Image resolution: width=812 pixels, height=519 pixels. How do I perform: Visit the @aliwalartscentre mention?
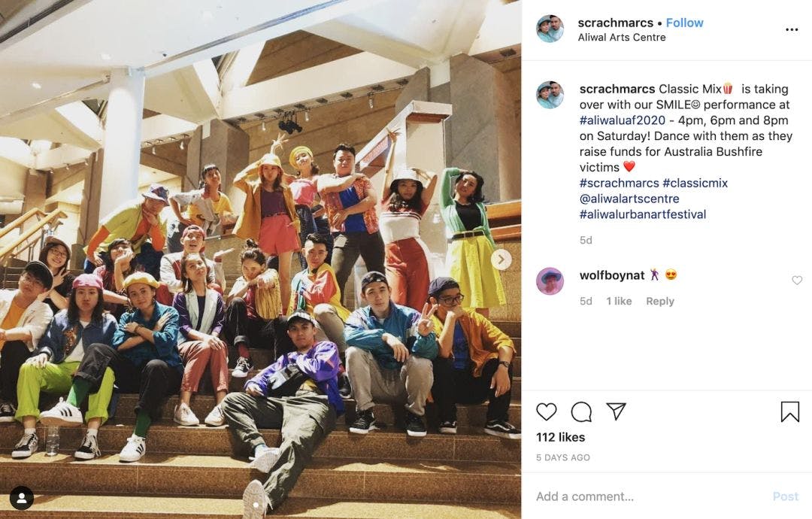point(629,199)
